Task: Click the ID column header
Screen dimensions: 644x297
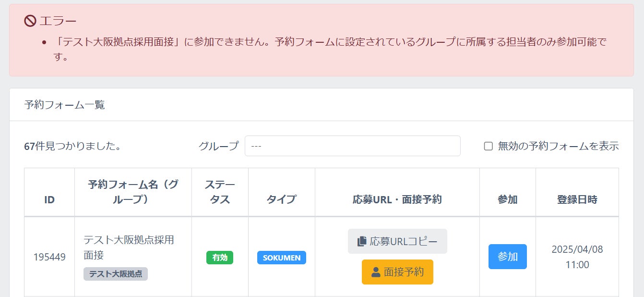Action: (x=49, y=199)
